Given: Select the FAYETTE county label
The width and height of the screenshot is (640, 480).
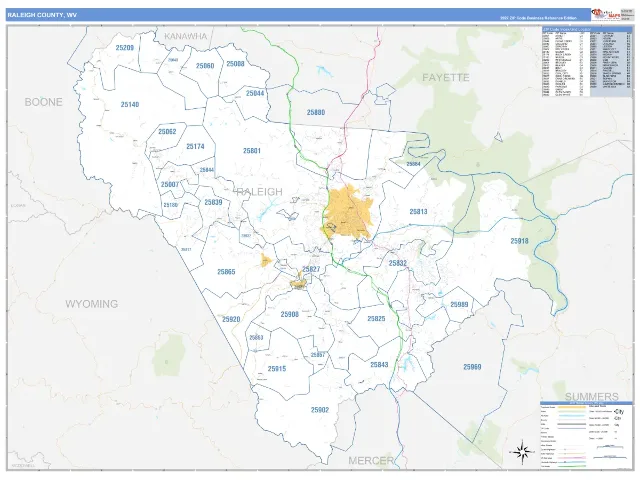Looking at the screenshot, I should (x=446, y=77).
